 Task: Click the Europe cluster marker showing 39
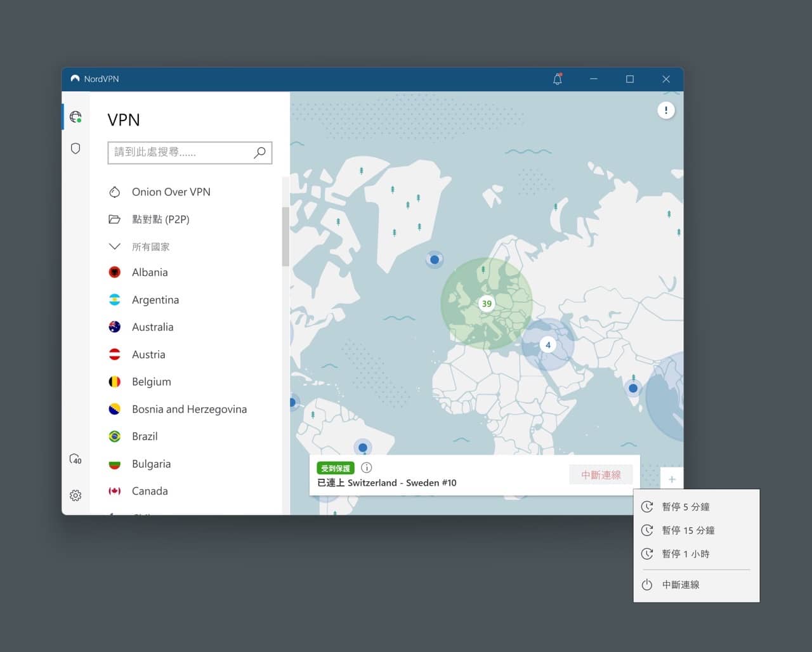click(x=487, y=303)
